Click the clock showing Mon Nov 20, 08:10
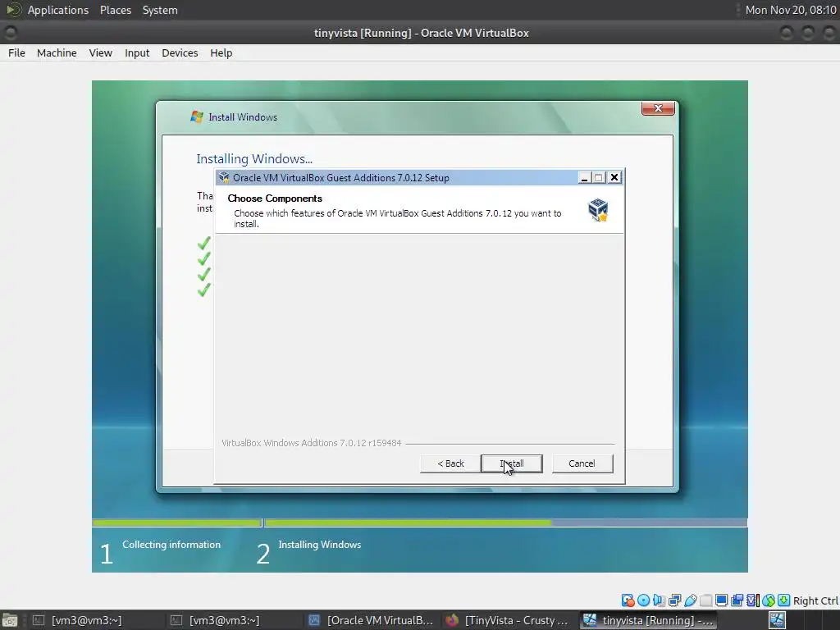The width and height of the screenshot is (840, 630). (791, 10)
